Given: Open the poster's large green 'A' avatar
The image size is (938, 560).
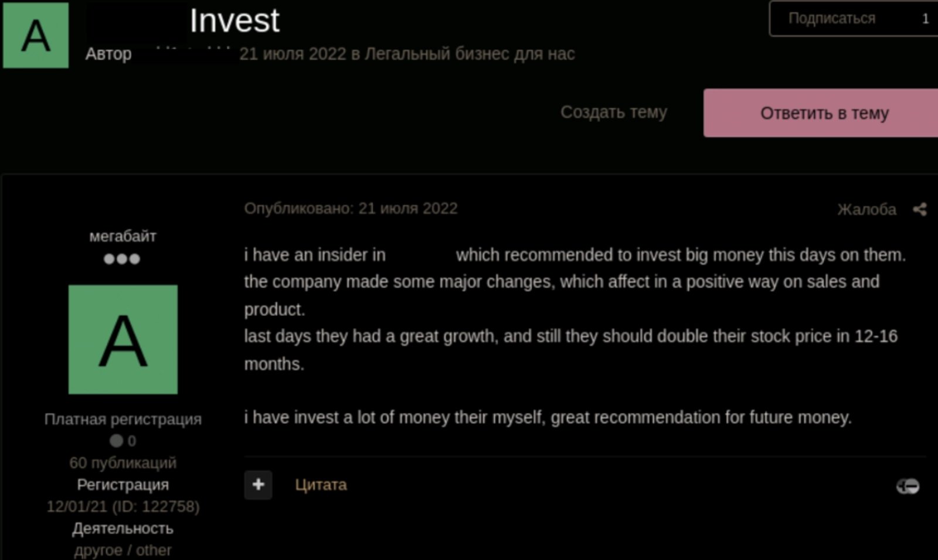Looking at the screenshot, I should (123, 340).
